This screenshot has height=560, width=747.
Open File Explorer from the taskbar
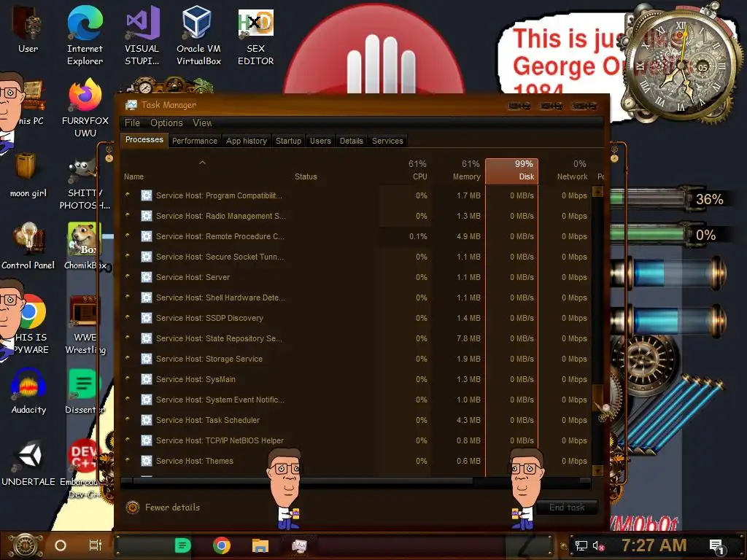pyautogui.click(x=260, y=545)
